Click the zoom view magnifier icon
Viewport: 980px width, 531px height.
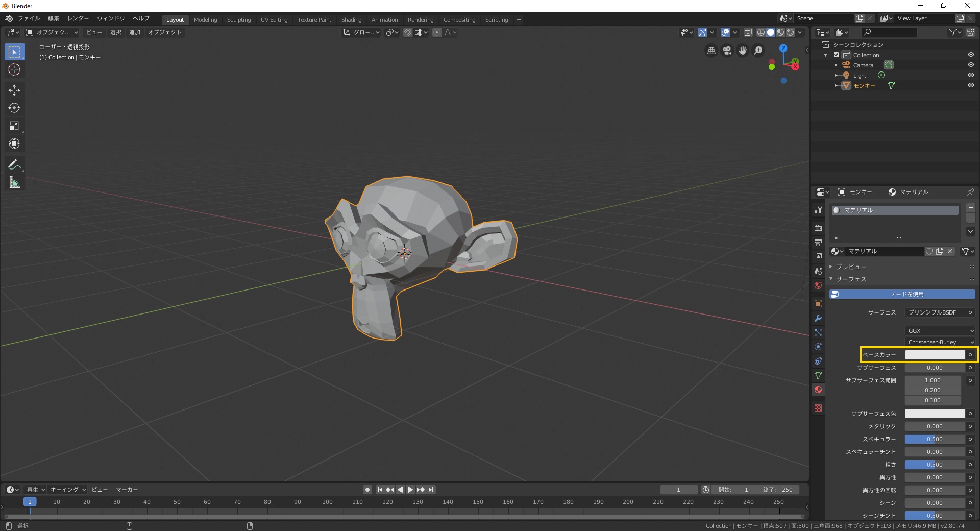click(x=758, y=51)
